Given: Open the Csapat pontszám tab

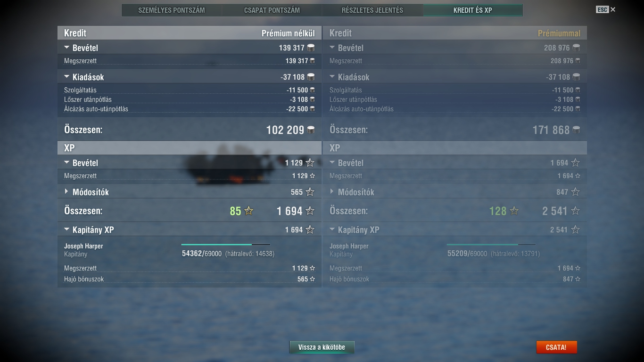Looking at the screenshot, I should (272, 10).
